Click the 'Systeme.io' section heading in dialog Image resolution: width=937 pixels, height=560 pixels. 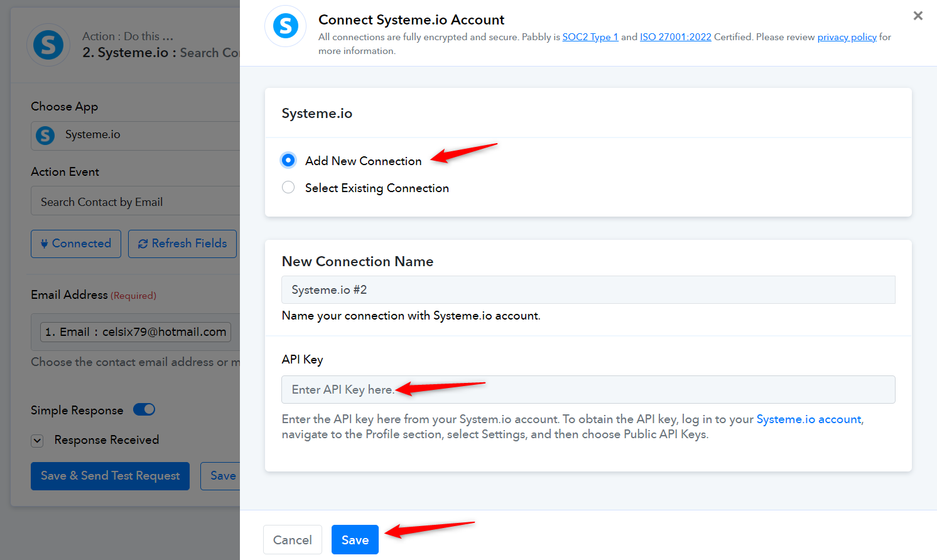[317, 114]
